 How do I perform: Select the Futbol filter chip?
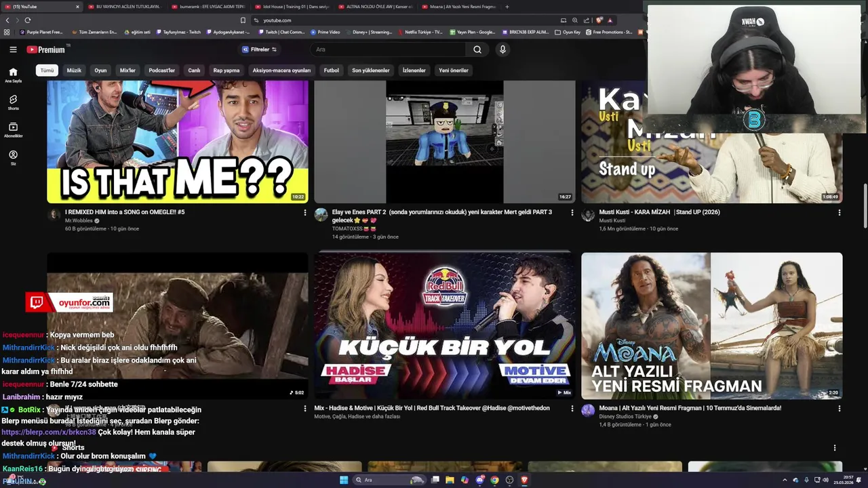click(331, 70)
